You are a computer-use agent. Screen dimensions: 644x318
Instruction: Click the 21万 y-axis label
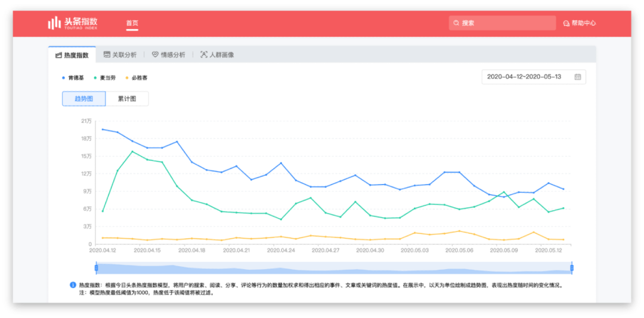tap(86, 121)
